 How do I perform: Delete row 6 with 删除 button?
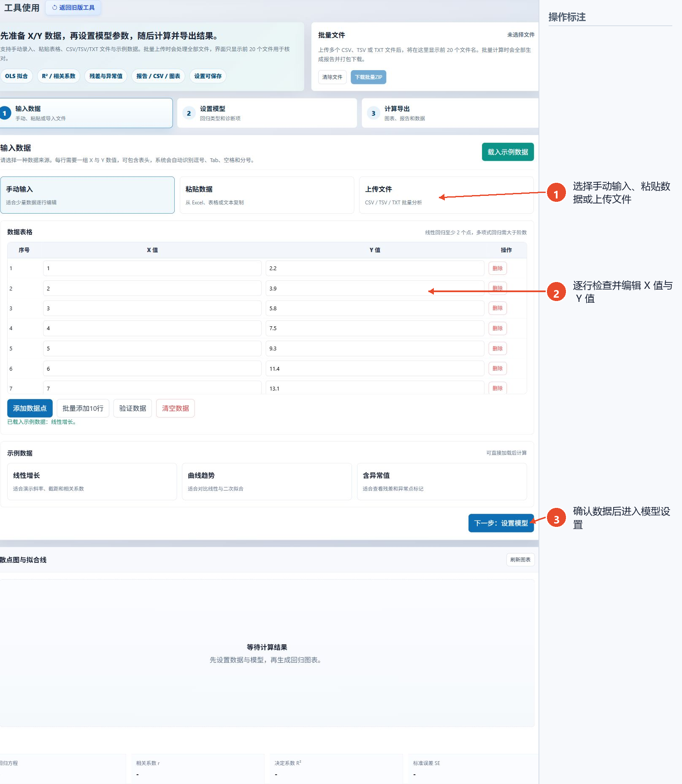(498, 369)
